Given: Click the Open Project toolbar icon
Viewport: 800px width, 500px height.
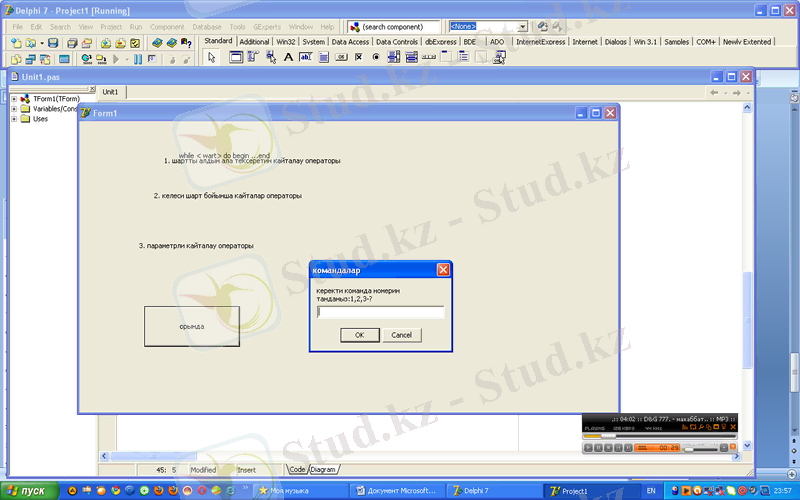Looking at the screenshot, I should click(x=87, y=43).
